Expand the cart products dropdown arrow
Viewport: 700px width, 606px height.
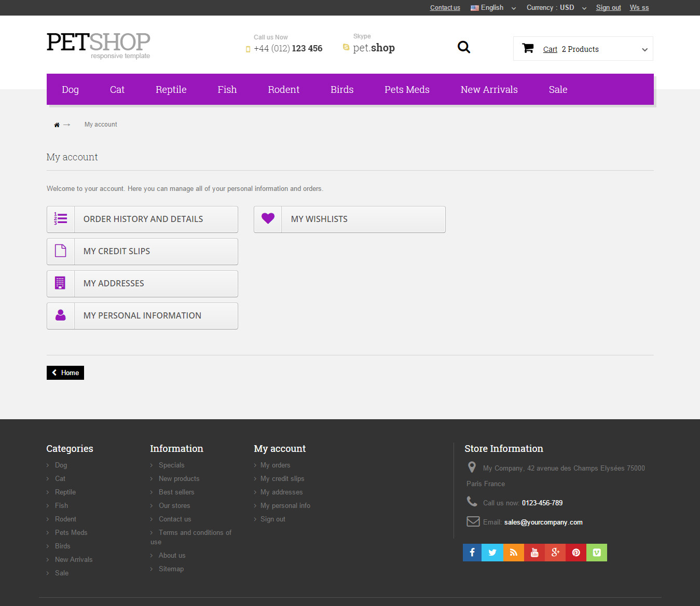(644, 50)
